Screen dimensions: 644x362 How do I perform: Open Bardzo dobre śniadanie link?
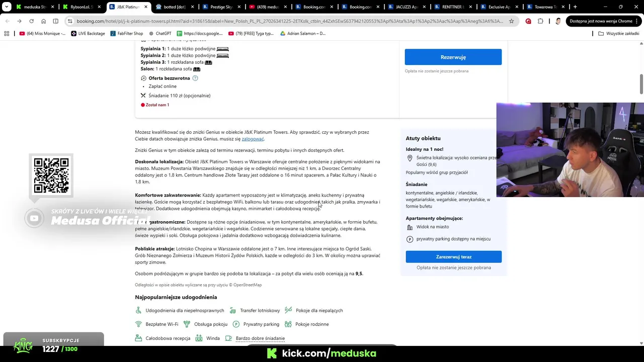coord(260,338)
